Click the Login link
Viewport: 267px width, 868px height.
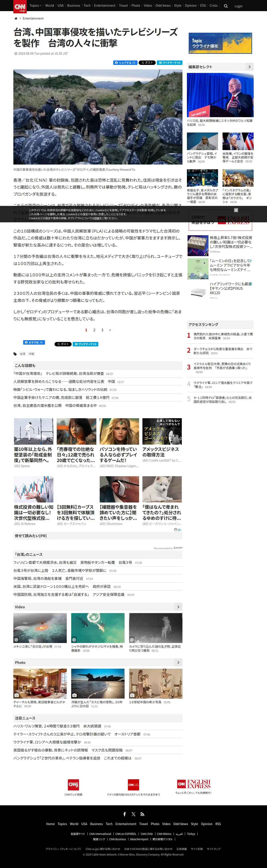(238, 6)
